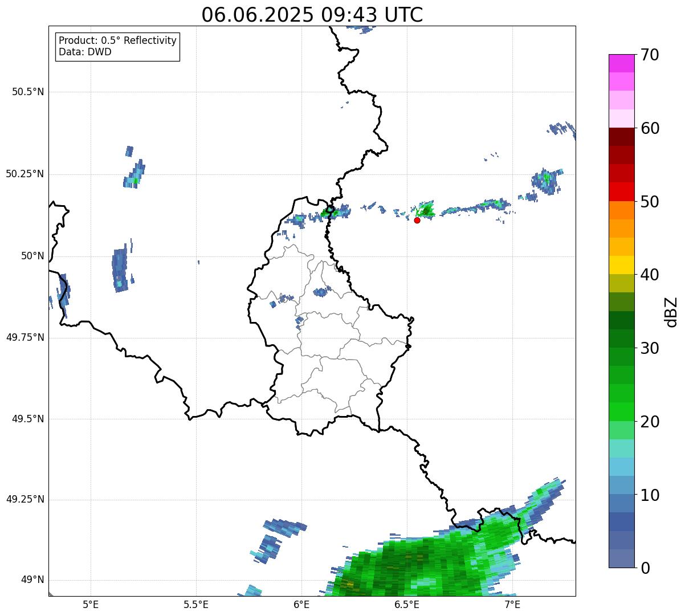Screen dimensions: 685x616
Task: Click the 49.25°N latitude label
Action: coord(25,499)
